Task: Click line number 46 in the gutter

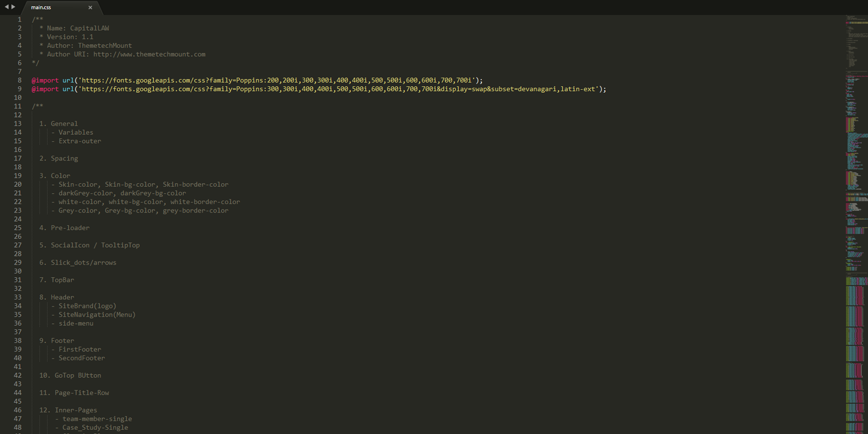Action: (17, 410)
